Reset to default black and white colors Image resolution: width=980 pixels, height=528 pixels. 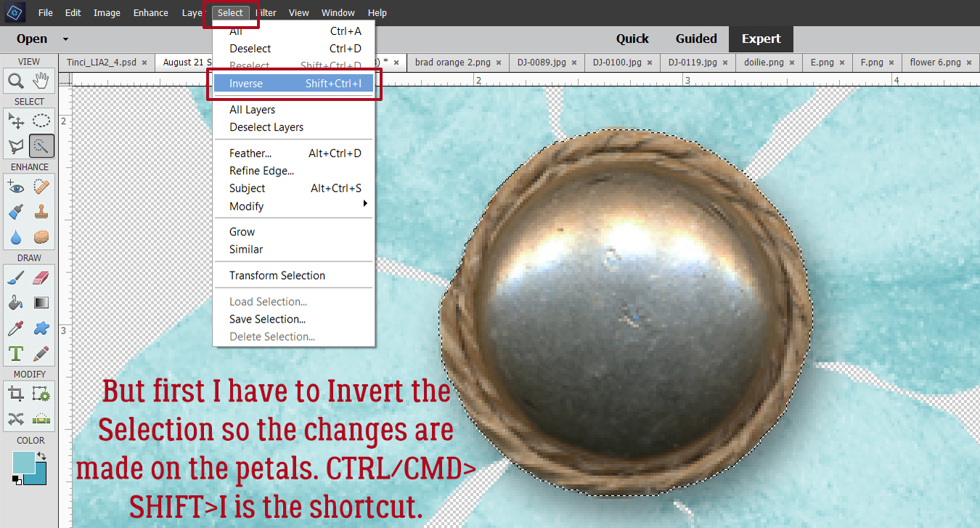pyautogui.click(x=17, y=479)
